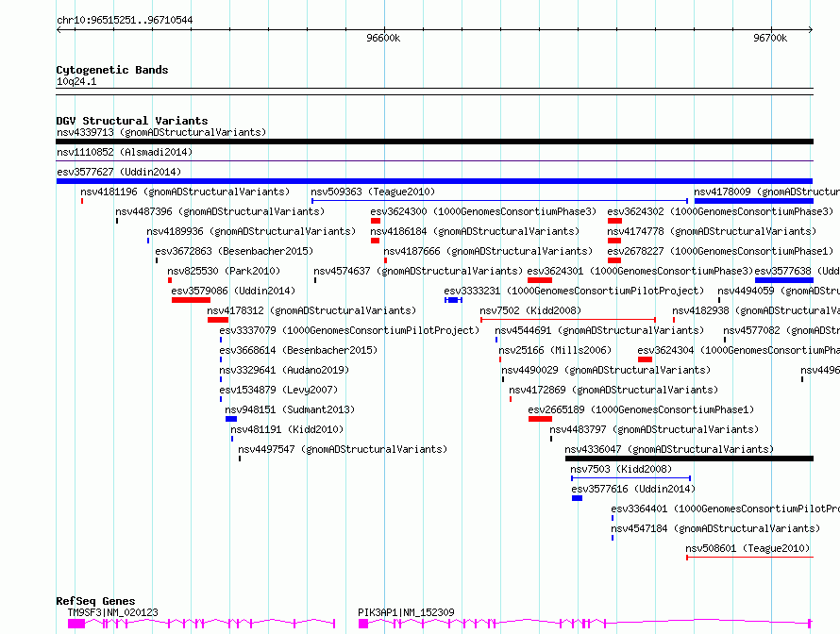The image size is (840, 634).
Task: Open the esv3579086 (Uddin2014) label
Action: [x=233, y=291]
